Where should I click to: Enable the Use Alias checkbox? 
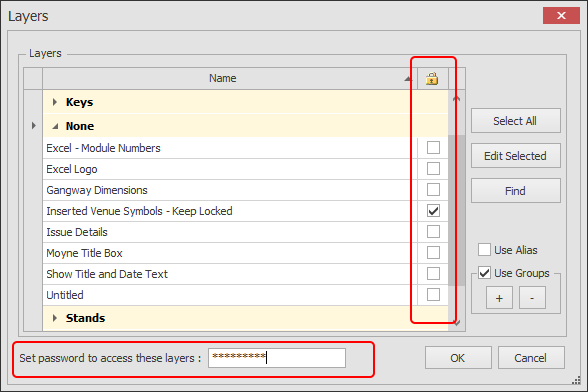484,250
